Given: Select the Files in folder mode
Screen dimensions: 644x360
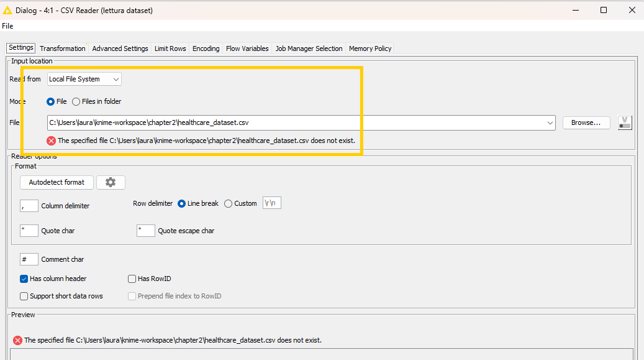Looking at the screenshot, I should [76, 101].
